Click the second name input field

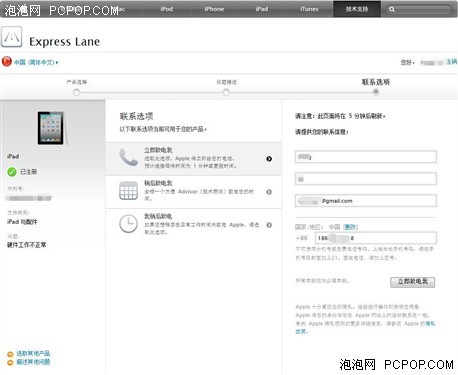[x=366, y=179]
